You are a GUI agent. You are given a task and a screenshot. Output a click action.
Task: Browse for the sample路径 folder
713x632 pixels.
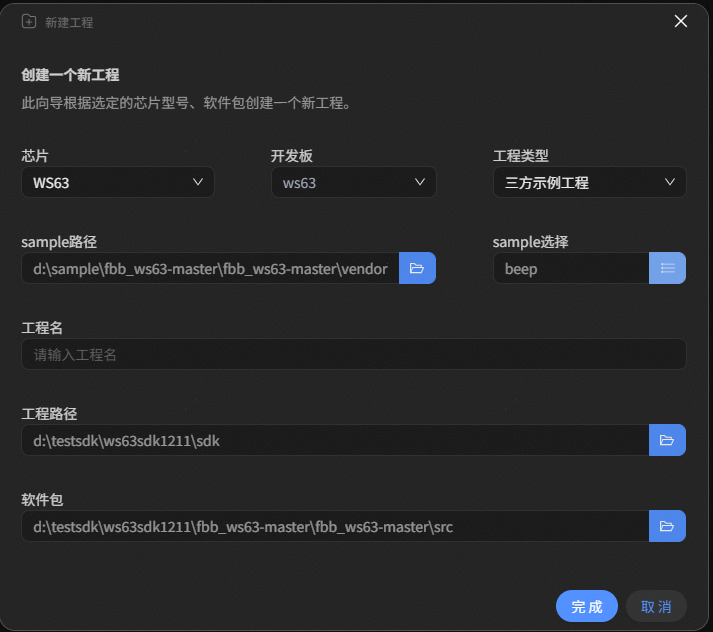click(417, 268)
